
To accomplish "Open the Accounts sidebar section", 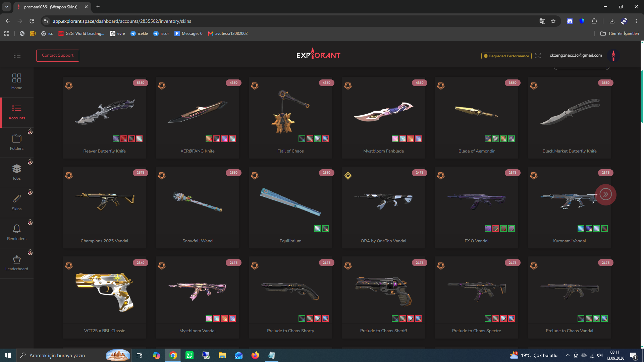I will pyautogui.click(x=17, y=112).
